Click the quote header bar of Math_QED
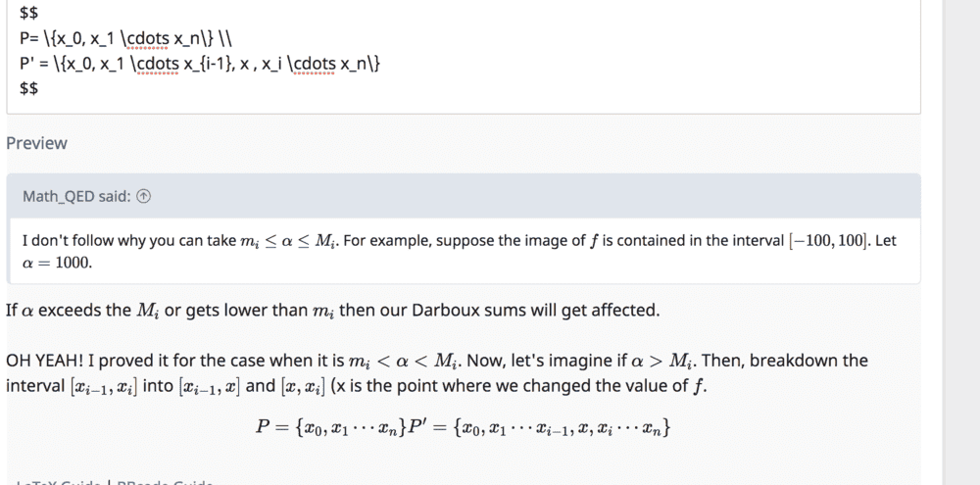This screenshot has width=980, height=485. pos(490,196)
